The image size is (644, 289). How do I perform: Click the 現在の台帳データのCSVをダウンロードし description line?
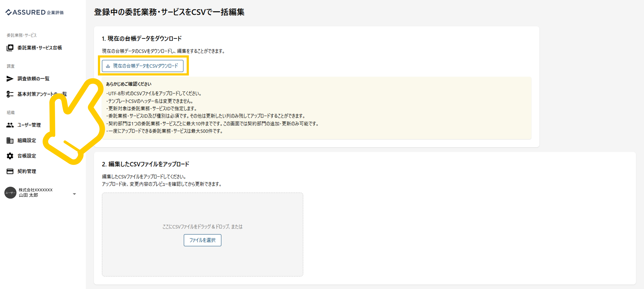point(164,51)
